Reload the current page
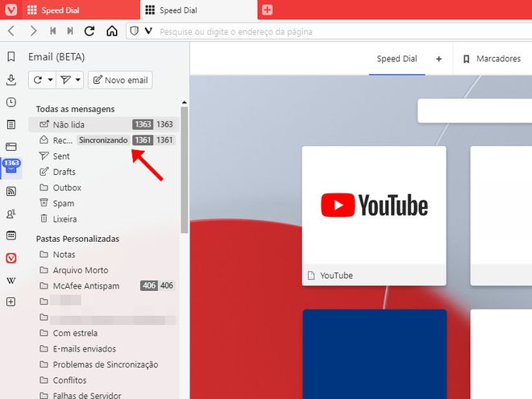 point(89,31)
